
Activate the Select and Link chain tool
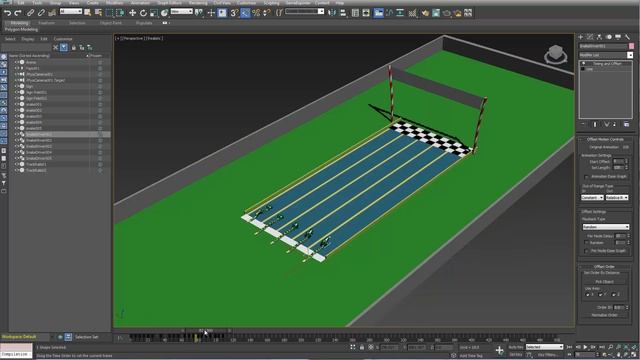point(31,13)
